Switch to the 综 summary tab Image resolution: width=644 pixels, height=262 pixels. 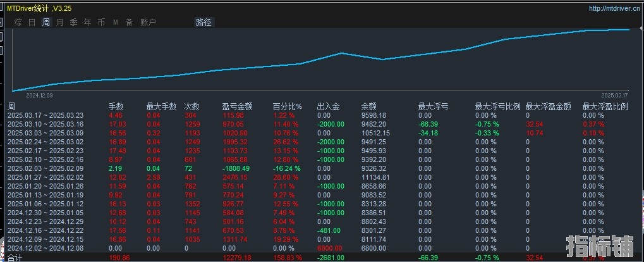tap(18, 22)
